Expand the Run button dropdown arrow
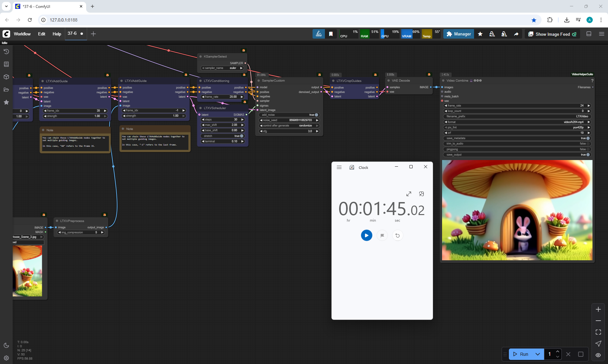 coord(538,354)
